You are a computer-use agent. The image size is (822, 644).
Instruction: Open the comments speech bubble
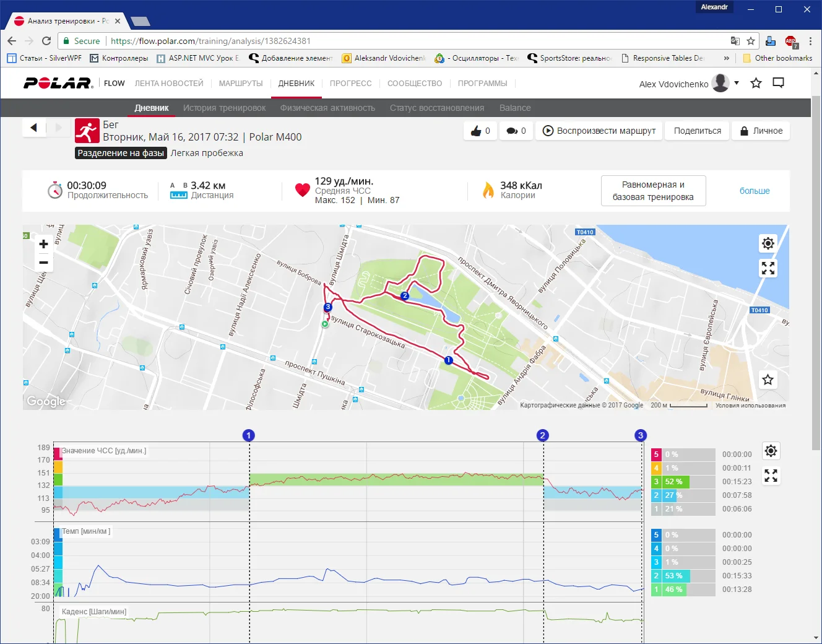pyautogui.click(x=516, y=131)
